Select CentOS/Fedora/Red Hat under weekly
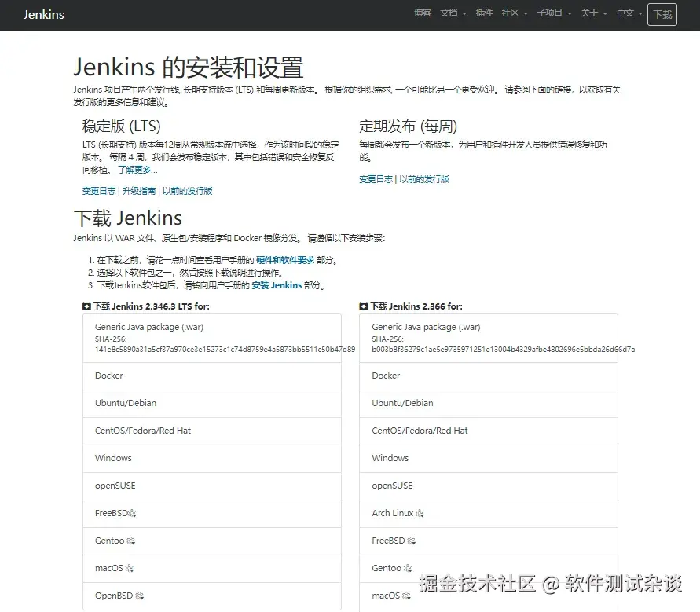Viewport: 700px width, 612px height. pyautogui.click(x=489, y=431)
